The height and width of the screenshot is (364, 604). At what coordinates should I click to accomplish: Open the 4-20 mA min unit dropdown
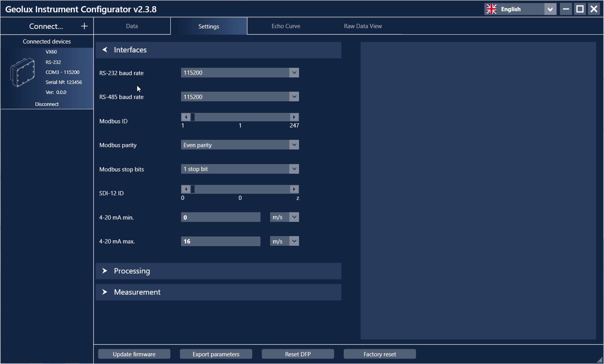pyautogui.click(x=294, y=217)
